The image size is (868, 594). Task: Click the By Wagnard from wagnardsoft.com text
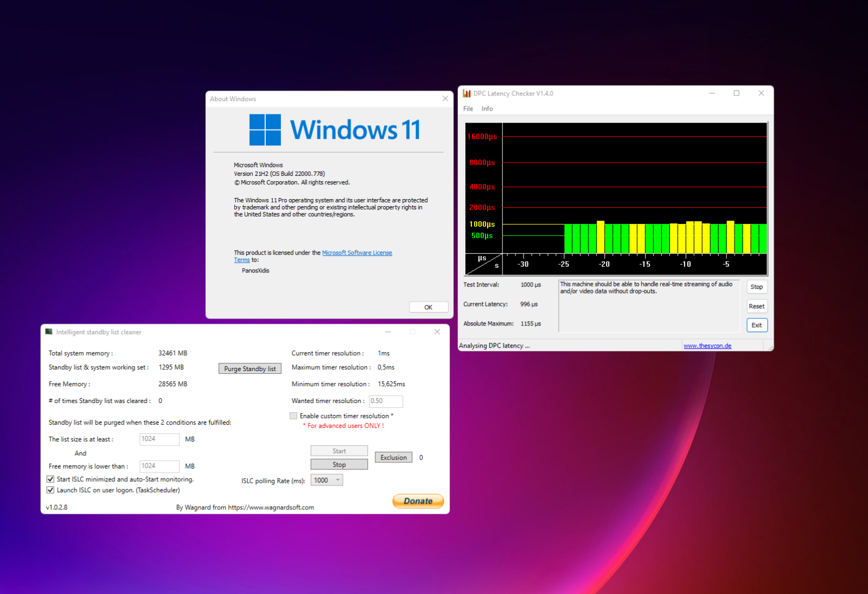[x=245, y=508]
